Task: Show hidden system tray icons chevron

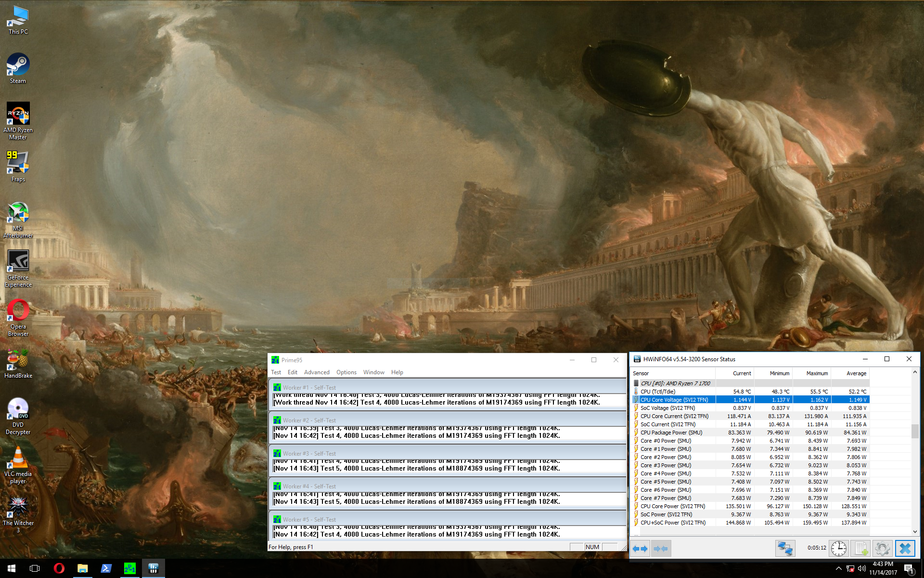Action: (x=838, y=568)
